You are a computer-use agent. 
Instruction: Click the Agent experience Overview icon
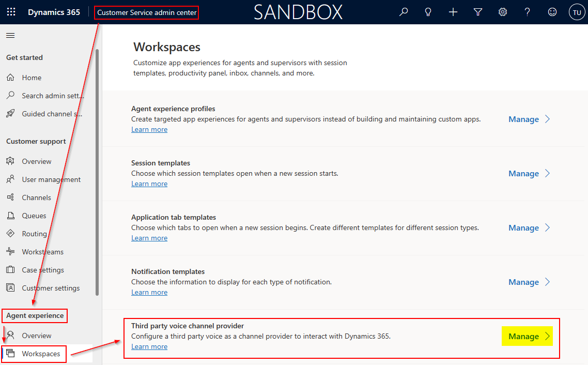tap(10, 335)
